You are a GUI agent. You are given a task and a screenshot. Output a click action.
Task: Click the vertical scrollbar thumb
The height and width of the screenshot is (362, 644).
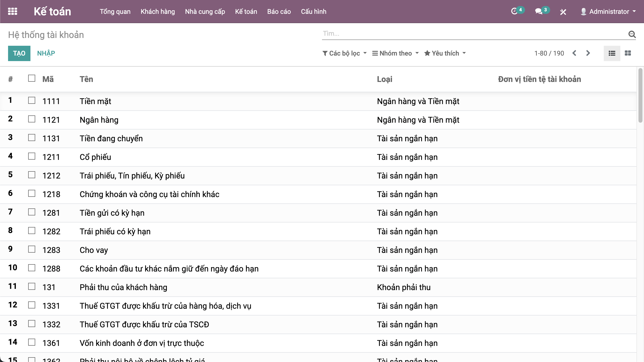[x=640, y=96]
